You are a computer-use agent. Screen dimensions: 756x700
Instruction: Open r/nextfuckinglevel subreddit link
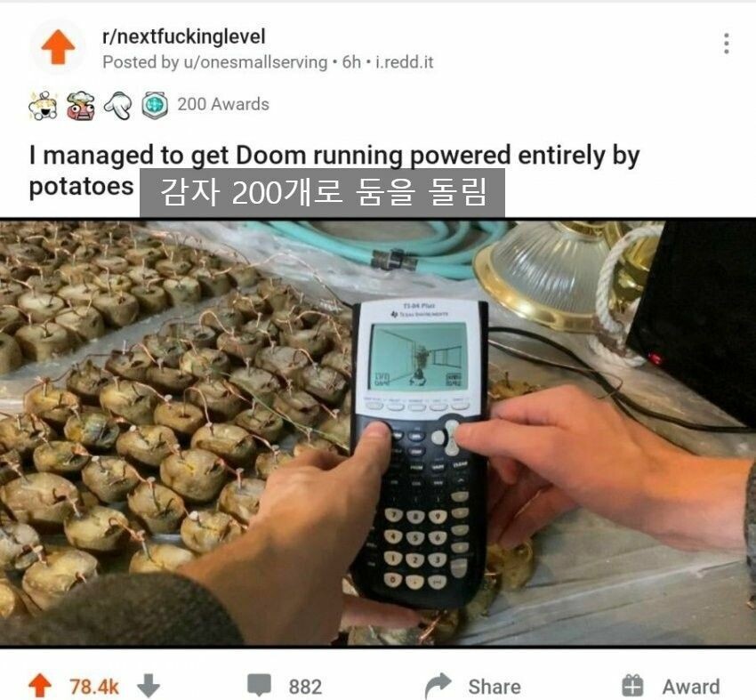click(184, 36)
